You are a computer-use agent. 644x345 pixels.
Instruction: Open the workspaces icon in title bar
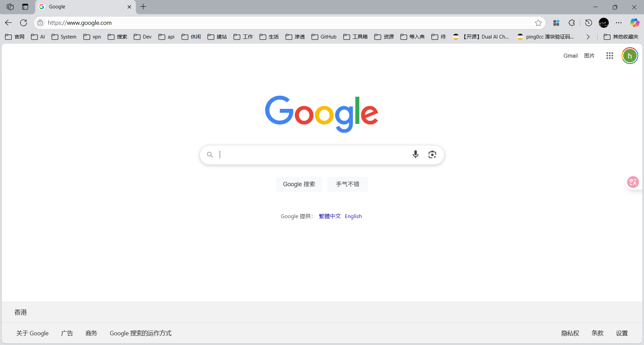tap(10, 7)
